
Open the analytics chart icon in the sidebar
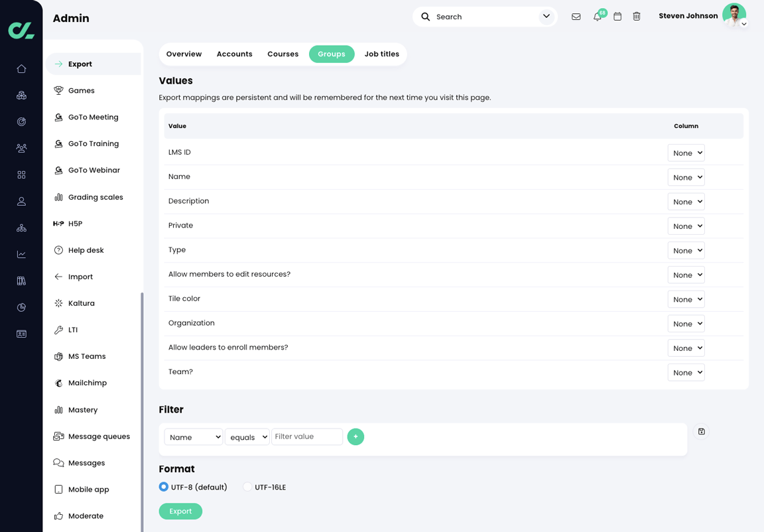pyautogui.click(x=21, y=254)
